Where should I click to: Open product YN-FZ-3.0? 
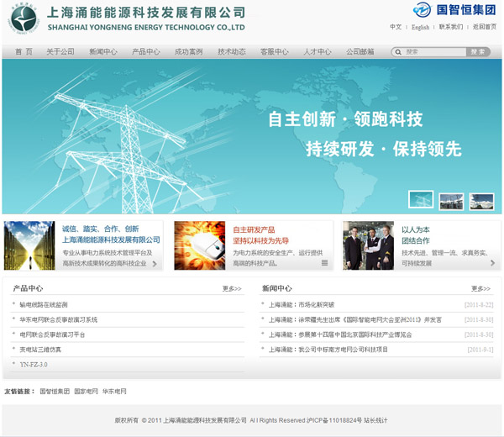click(x=34, y=365)
